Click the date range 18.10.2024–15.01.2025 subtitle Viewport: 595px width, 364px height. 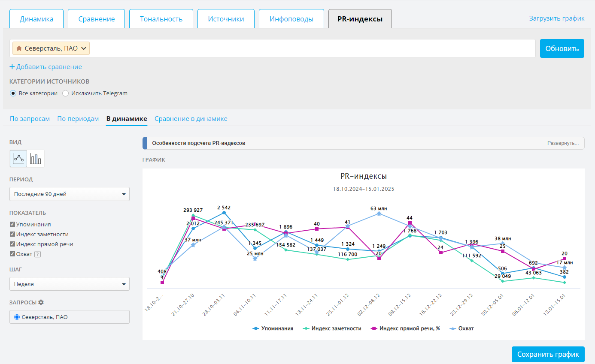[x=364, y=189]
